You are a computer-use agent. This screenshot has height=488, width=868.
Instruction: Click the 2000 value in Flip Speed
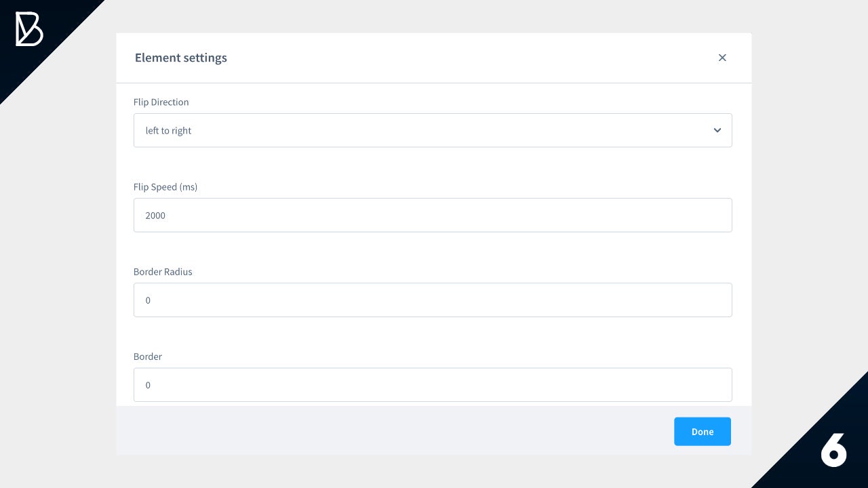pos(155,216)
